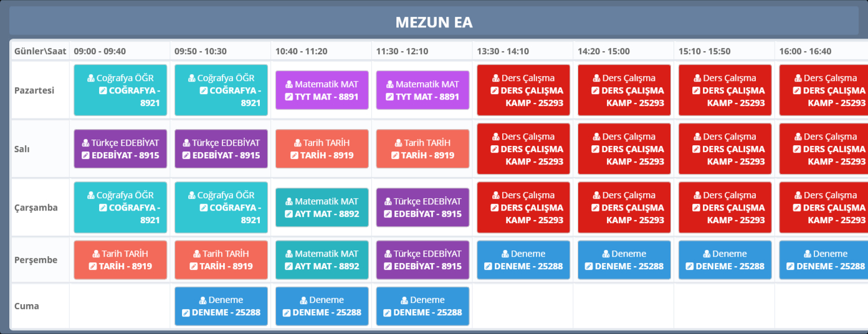Click teacher icon in Perşembe 09:00 Tarih cell

click(97, 254)
